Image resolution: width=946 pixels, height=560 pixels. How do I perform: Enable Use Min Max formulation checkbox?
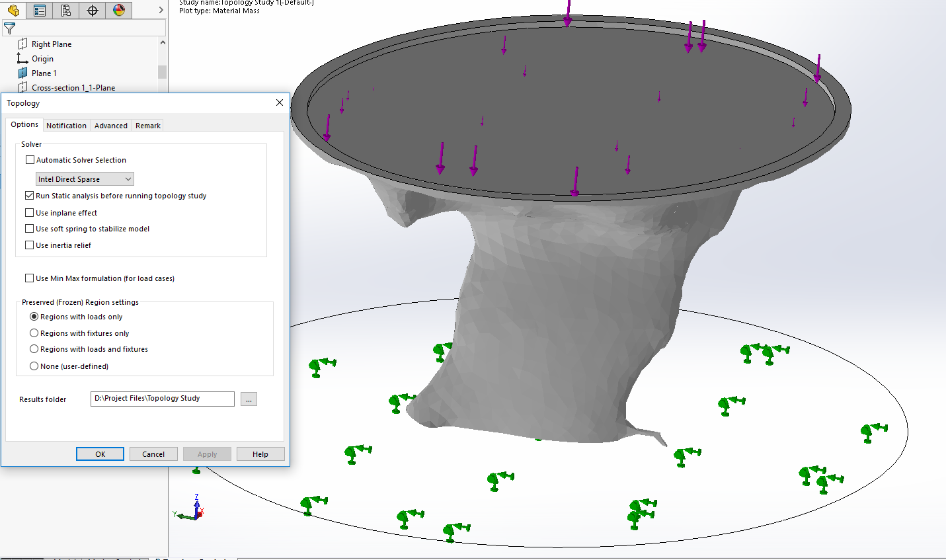[x=29, y=278]
